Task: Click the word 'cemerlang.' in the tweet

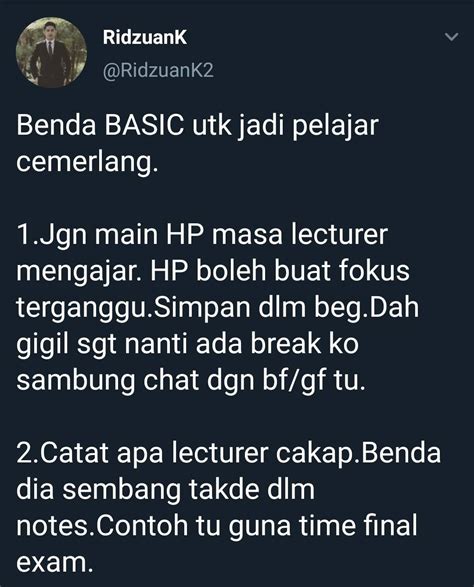Action: 85,162
